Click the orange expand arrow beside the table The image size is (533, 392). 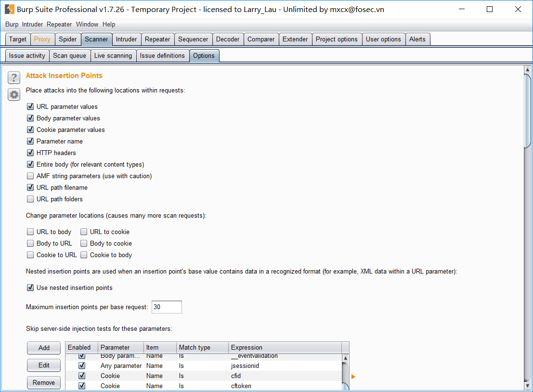[x=353, y=377]
